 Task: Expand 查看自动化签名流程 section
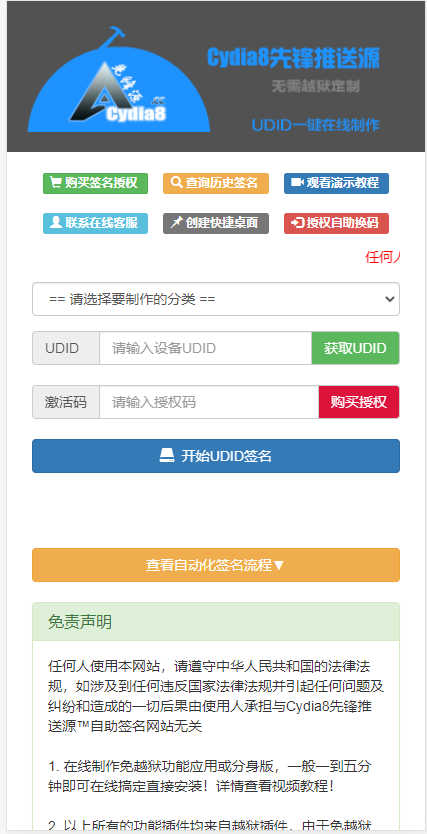[216, 565]
